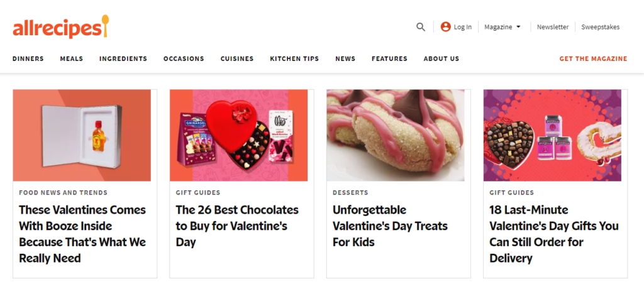The image size is (644, 289).
Task: Open the Ingredients menu
Action: (123, 58)
